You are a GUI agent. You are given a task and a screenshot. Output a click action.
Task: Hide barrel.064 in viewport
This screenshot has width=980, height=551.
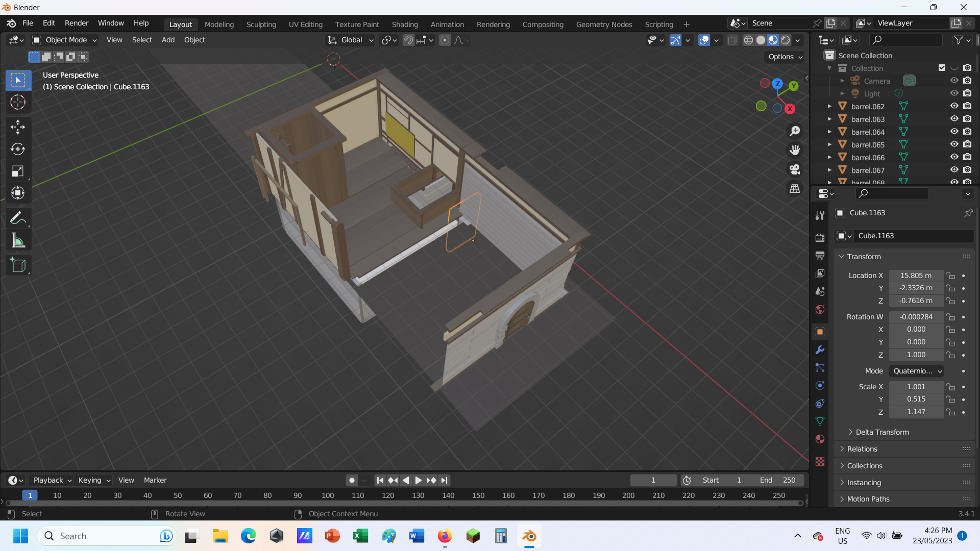[954, 132]
